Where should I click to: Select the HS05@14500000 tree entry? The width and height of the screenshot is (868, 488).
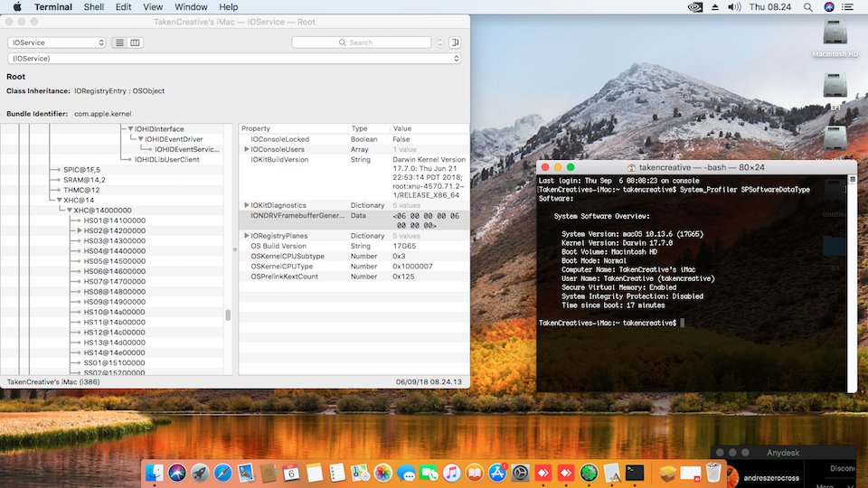pyautogui.click(x=114, y=261)
